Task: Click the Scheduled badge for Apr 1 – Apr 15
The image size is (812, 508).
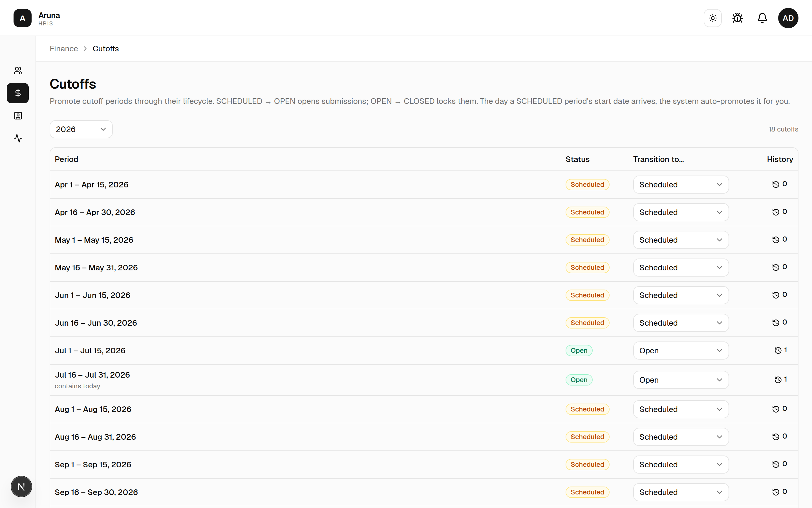Action: tap(587, 185)
